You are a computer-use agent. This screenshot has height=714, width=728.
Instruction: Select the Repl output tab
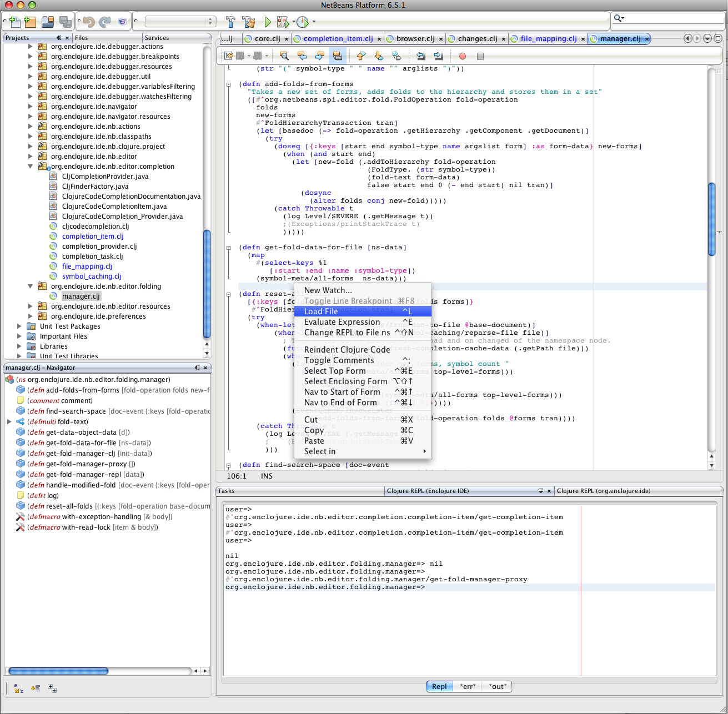click(439, 687)
